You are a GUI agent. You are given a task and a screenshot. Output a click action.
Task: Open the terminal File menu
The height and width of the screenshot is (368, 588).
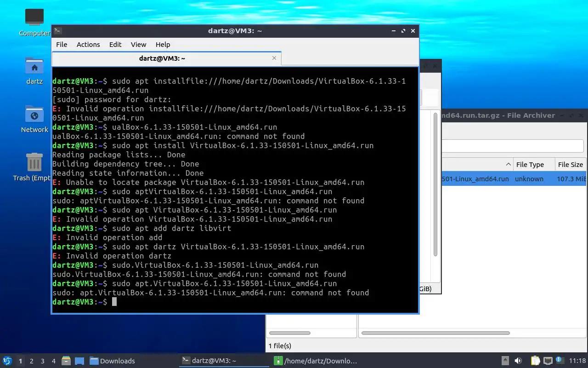click(62, 45)
